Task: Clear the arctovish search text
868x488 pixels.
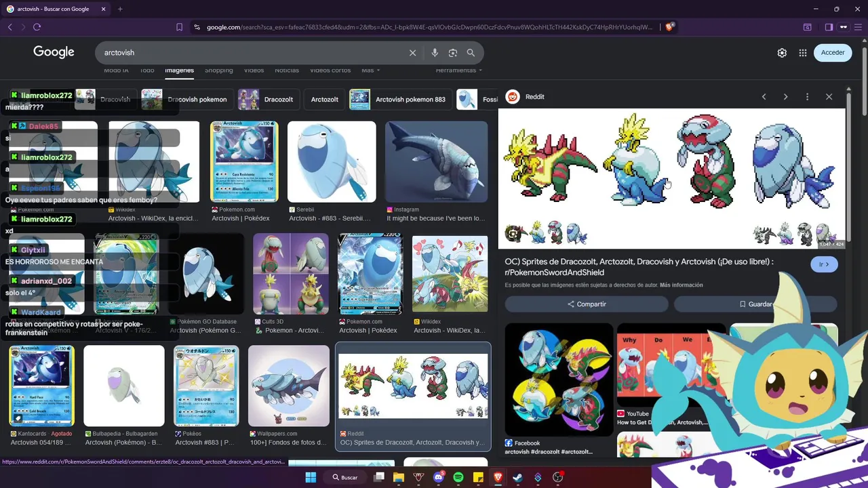Action: [x=412, y=53]
